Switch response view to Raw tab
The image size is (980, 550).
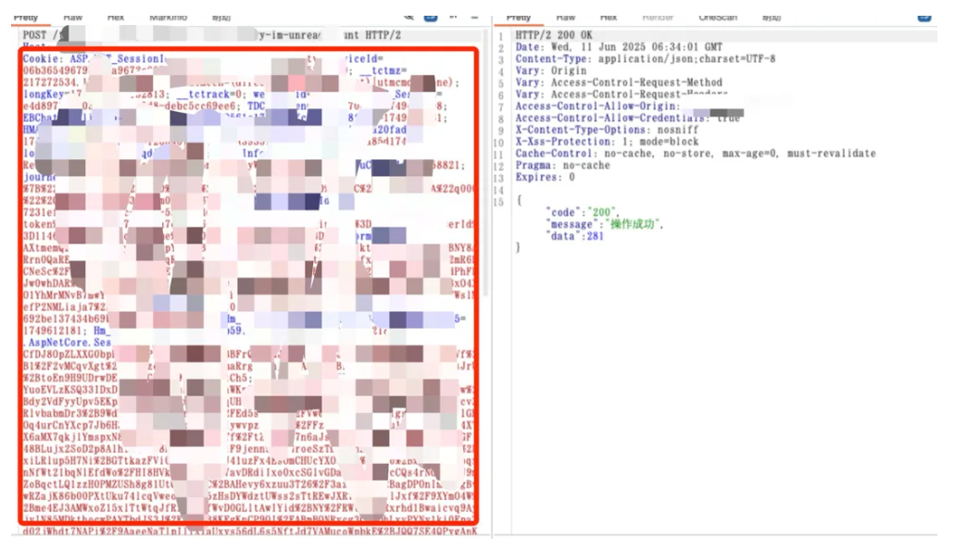pos(566,17)
